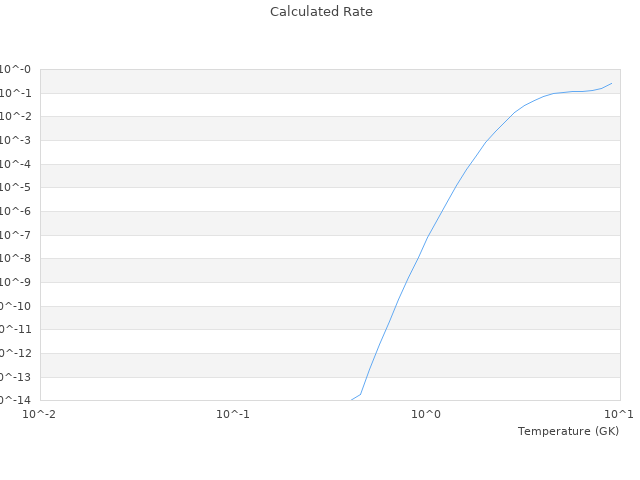Screen dimensions: 640x480
Task: Click the 10^-0 label on the y-axis
Action: click(16, 69)
